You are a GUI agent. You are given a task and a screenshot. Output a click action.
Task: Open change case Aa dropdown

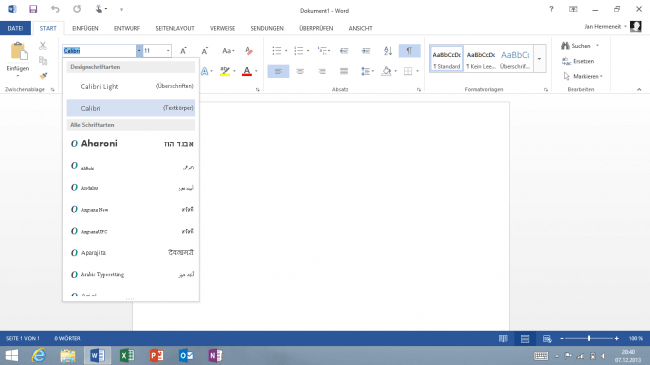click(x=228, y=51)
